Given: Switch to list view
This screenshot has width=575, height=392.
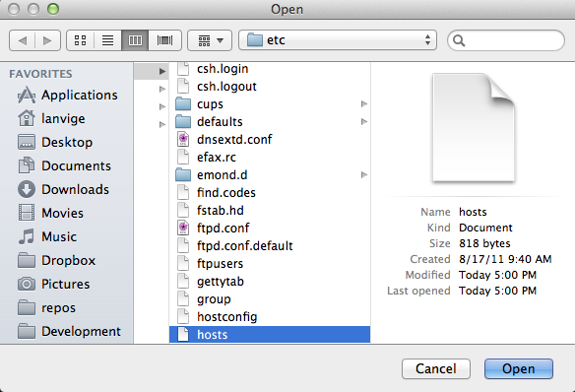Looking at the screenshot, I should pyautogui.click(x=108, y=40).
